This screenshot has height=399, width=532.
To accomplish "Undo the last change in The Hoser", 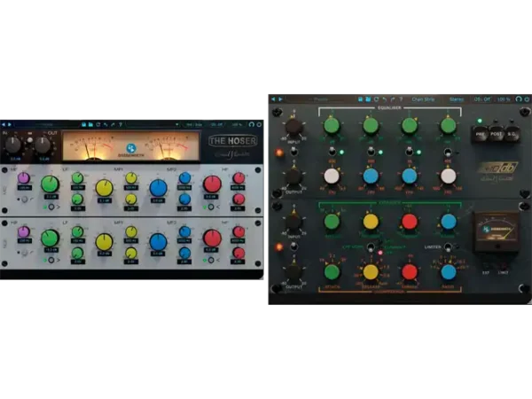I will [106, 124].
